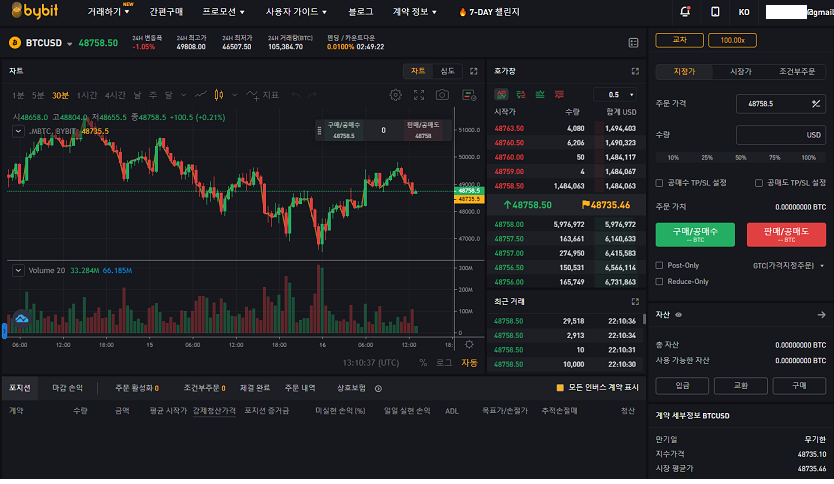
Task: Open the contract info menu dropdown
Action: pos(414,12)
